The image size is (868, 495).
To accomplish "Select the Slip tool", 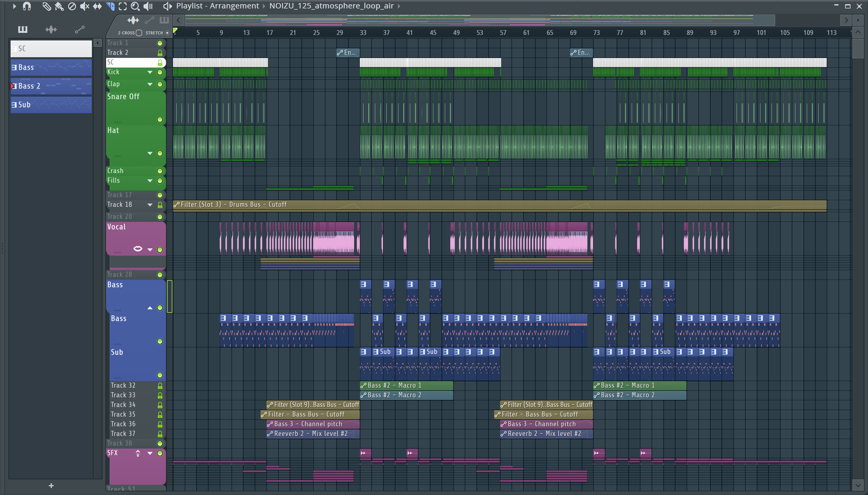I will (97, 6).
